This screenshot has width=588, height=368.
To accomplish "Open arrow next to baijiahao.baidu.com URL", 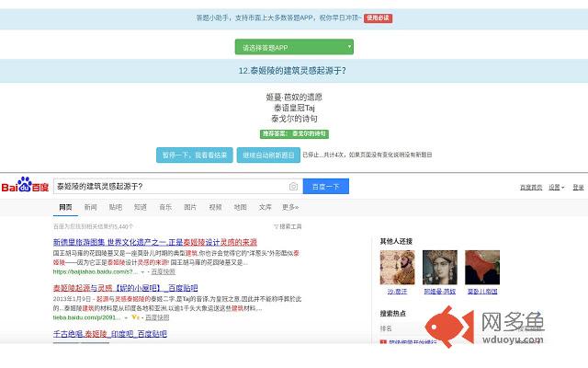I will tap(143, 272).
